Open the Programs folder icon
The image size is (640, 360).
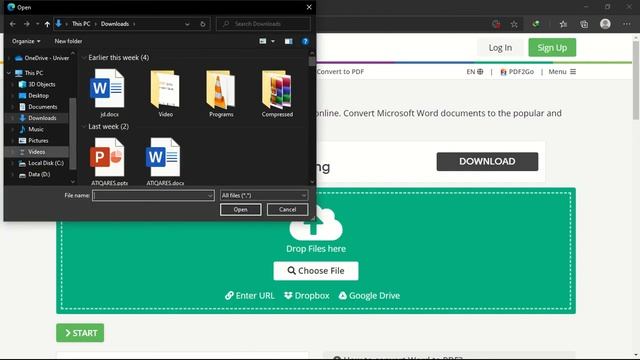(221, 93)
